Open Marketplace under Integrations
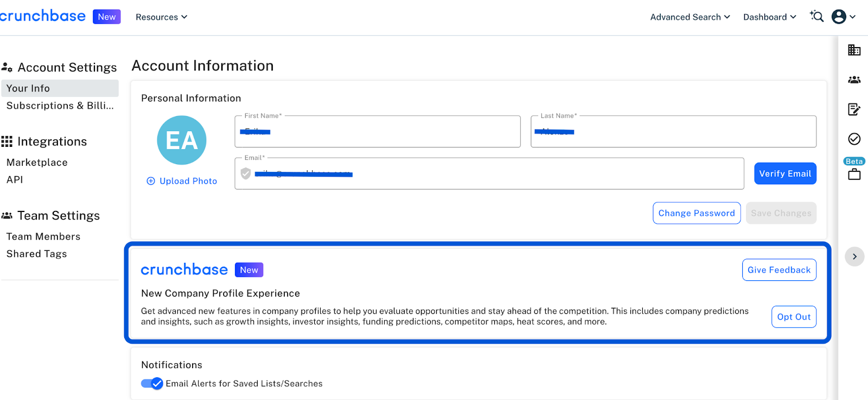The height and width of the screenshot is (400, 868). 37,163
